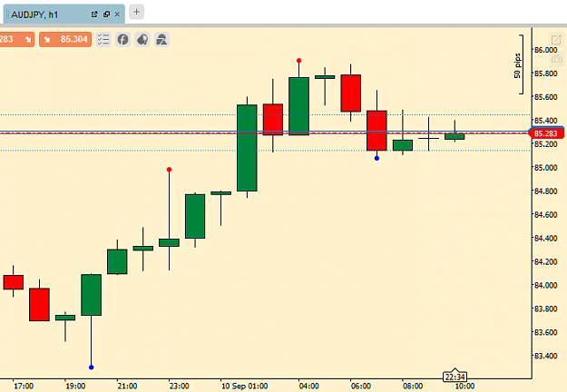Viewport: 567px width, 392px height.
Task: Open the checklist icon in chart toolbar
Action: click(103, 39)
